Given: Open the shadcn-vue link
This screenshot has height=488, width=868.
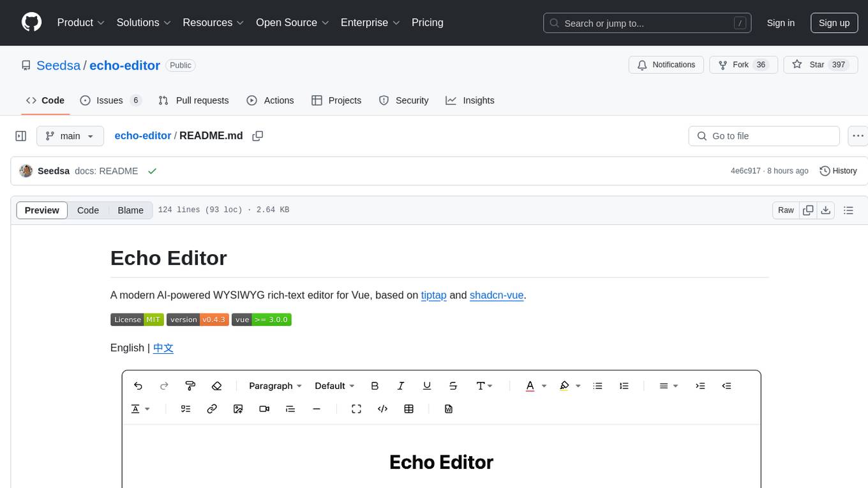Looking at the screenshot, I should tap(497, 295).
